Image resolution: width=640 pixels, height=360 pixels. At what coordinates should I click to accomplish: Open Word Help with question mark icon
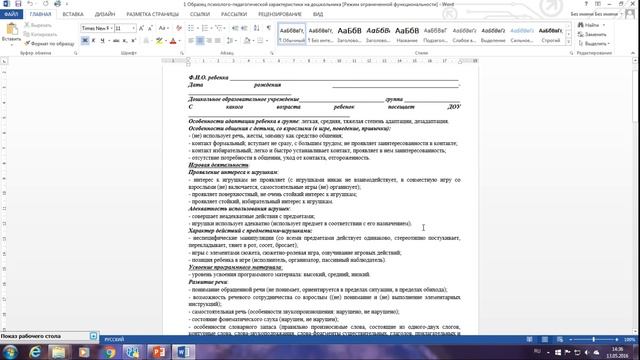coord(587,4)
